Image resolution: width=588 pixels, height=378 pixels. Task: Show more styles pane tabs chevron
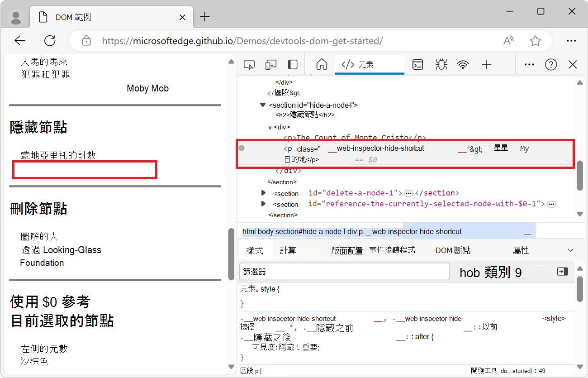pos(571,250)
